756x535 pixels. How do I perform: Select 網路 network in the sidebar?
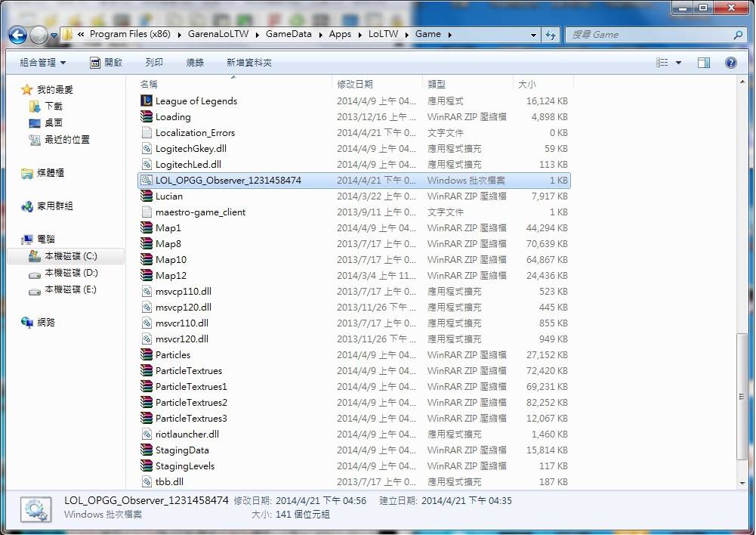tap(38, 322)
